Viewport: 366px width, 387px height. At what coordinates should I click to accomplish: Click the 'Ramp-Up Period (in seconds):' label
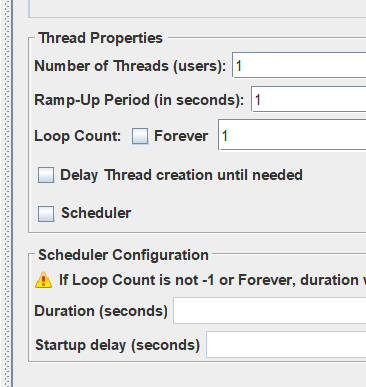[139, 100]
